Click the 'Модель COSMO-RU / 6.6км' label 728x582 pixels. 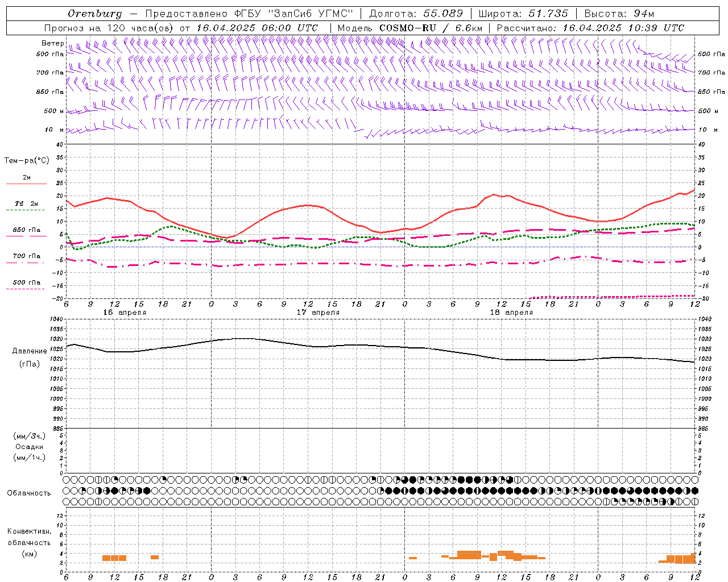[x=410, y=28]
